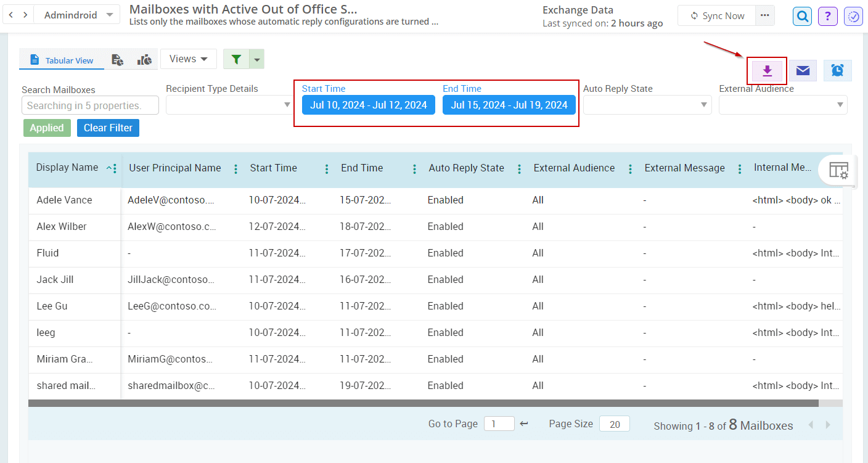
Task: Open Start Time date range Jul 10 - Jul 12
Action: (x=369, y=105)
